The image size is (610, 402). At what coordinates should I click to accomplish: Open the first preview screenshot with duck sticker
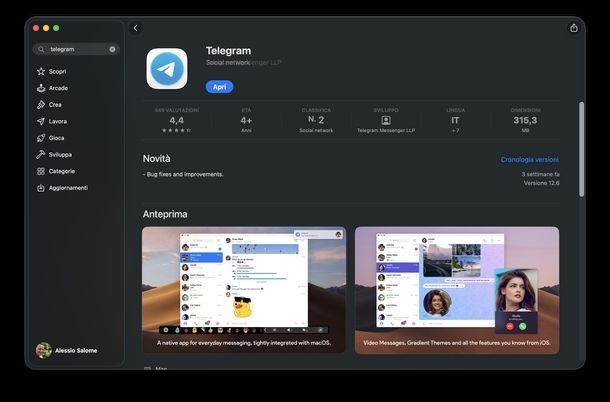(244, 290)
